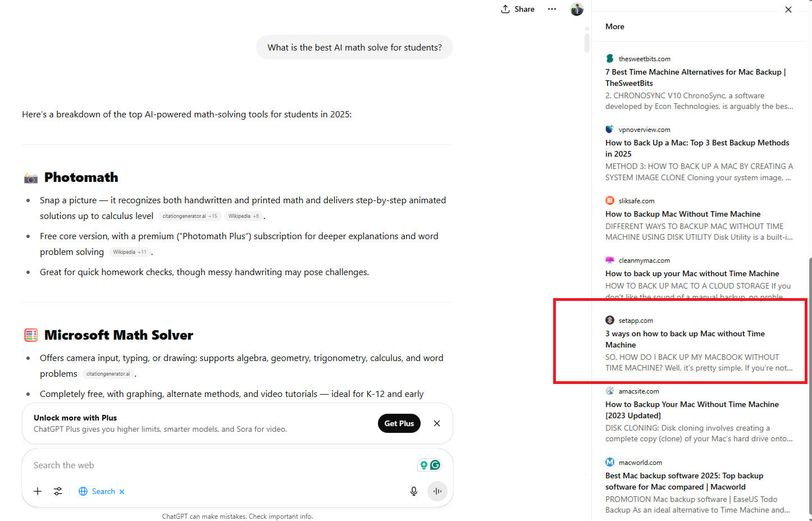Click the user message bubble about AI math
This screenshot has width=812, height=521.
click(354, 48)
